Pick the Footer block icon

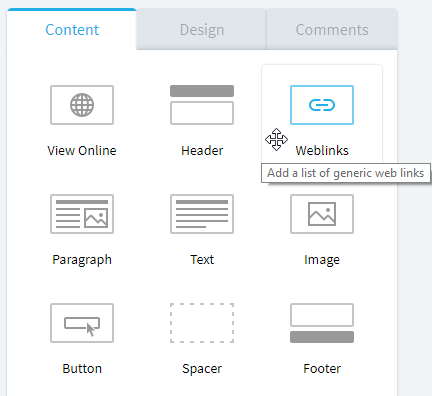click(x=322, y=323)
